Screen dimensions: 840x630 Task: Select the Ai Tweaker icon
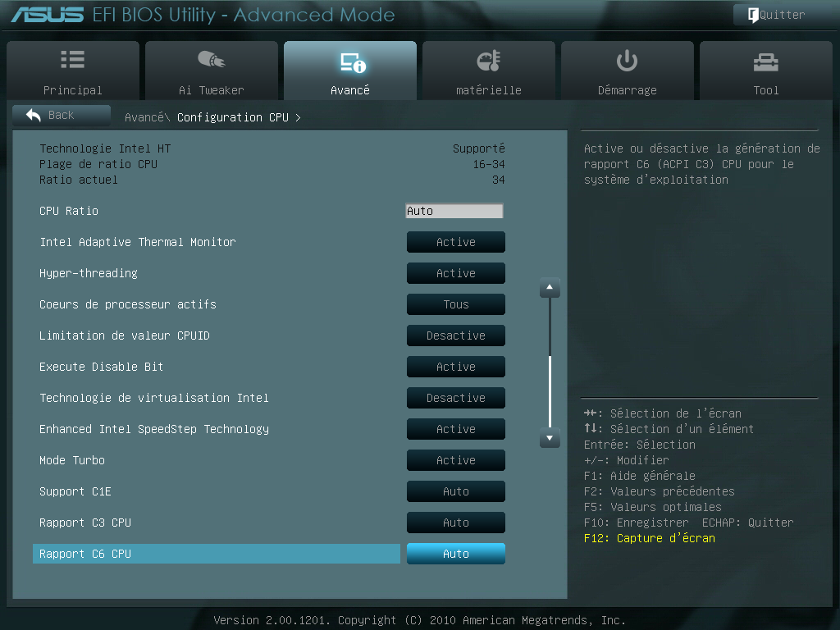click(211, 59)
